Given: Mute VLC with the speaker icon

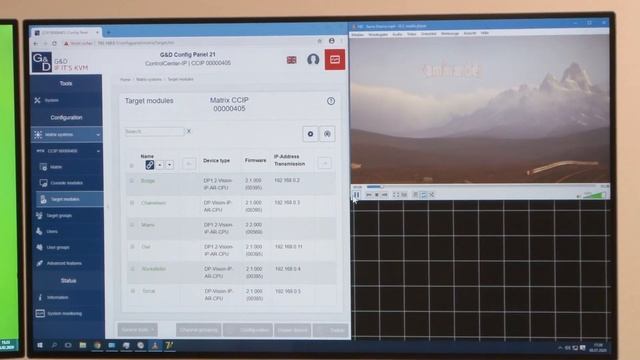Looking at the screenshot, I should click(579, 196).
